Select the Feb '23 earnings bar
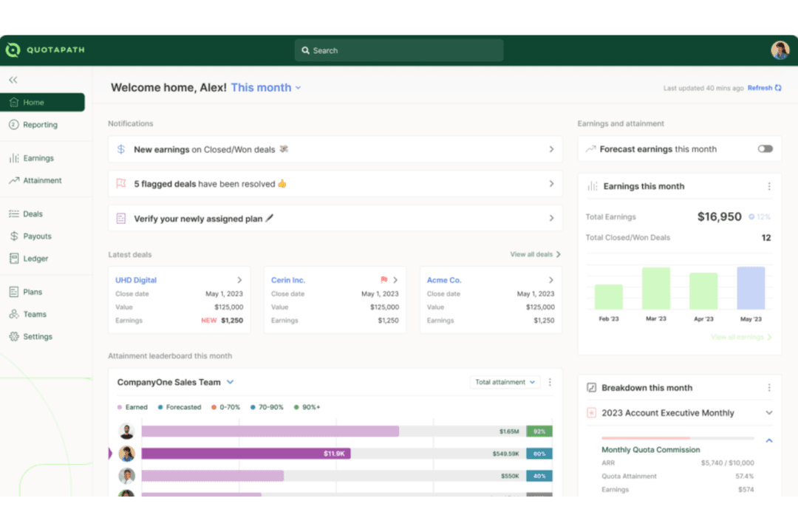Image resolution: width=798 pixels, height=532 pixels. click(608, 297)
